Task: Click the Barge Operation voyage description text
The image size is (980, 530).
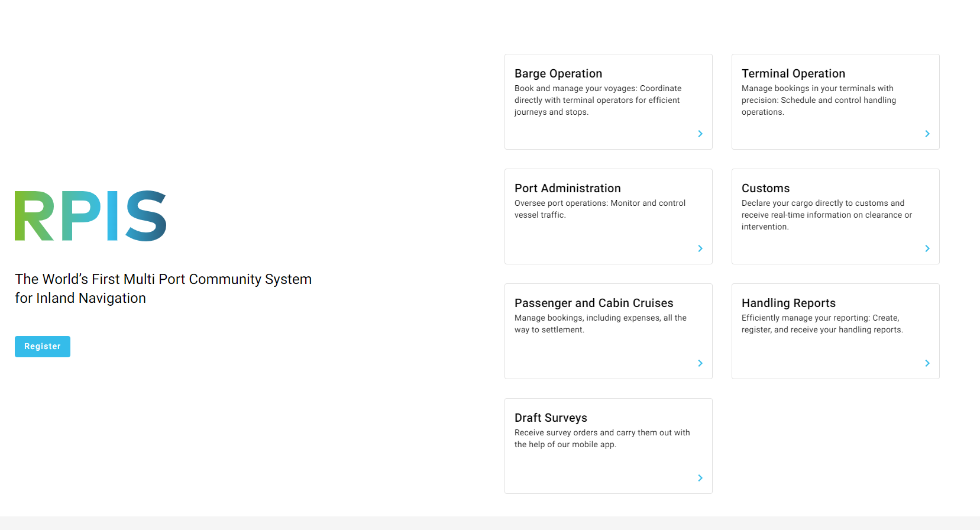Action: [x=597, y=100]
